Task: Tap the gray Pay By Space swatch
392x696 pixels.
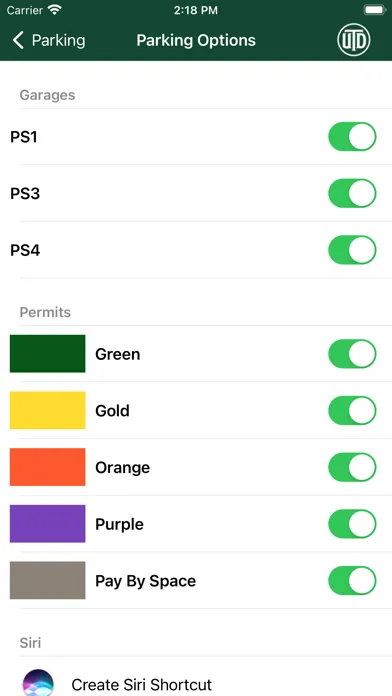Action: click(48, 581)
